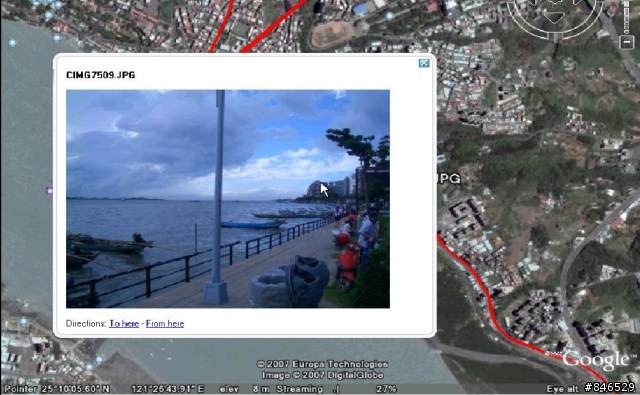
Task: Select the CIMG7509.JPG balloon title
Action: pos(100,75)
